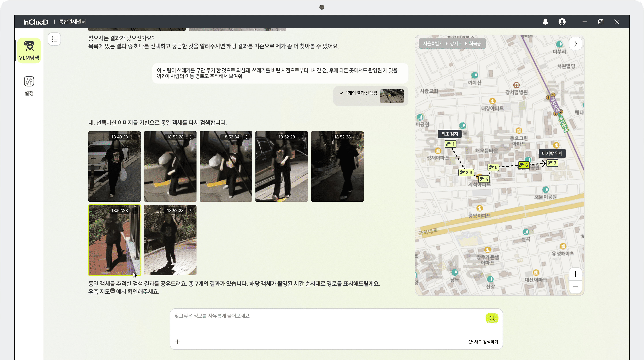Zoom out the map with minus button
This screenshot has width=644, height=360.
pos(575,287)
